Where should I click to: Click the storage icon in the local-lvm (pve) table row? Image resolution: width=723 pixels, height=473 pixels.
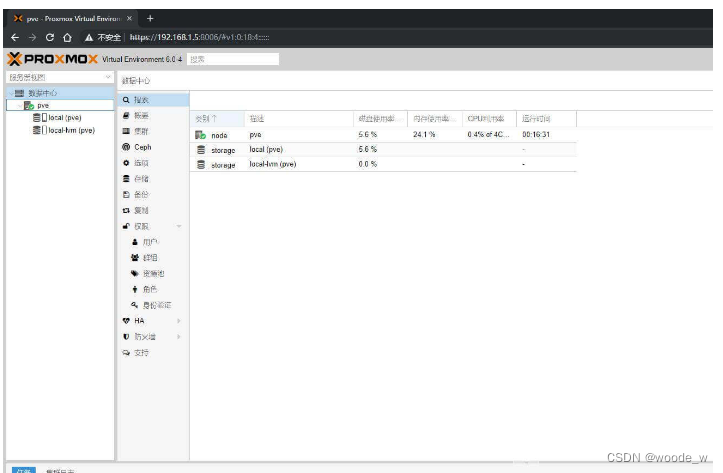point(201,165)
